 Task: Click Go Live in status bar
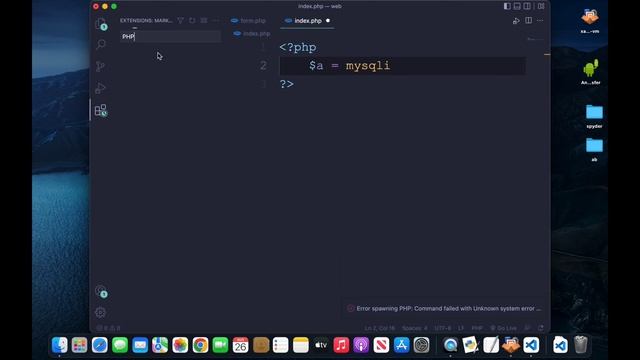(503, 328)
